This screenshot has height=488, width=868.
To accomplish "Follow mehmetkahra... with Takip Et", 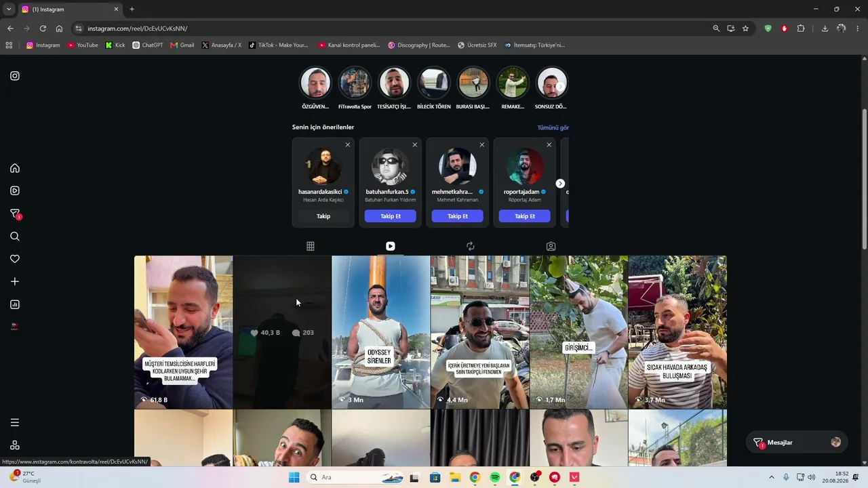I will (x=458, y=216).
